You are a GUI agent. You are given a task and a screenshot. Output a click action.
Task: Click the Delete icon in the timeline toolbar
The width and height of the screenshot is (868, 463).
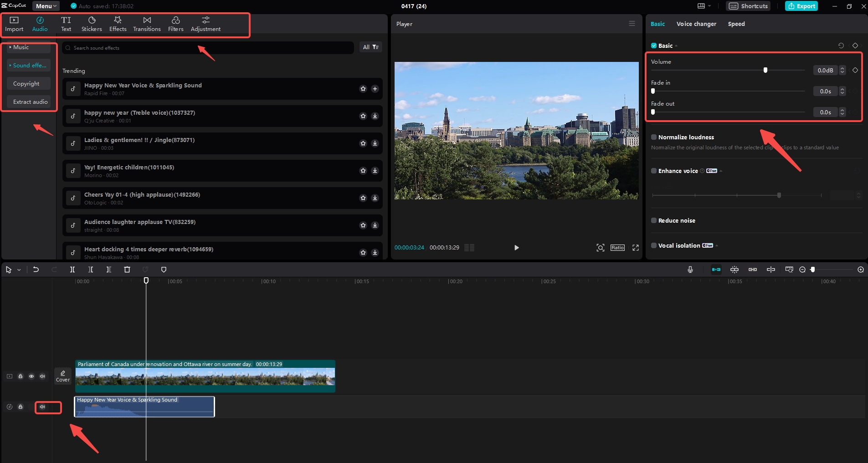point(127,269)
